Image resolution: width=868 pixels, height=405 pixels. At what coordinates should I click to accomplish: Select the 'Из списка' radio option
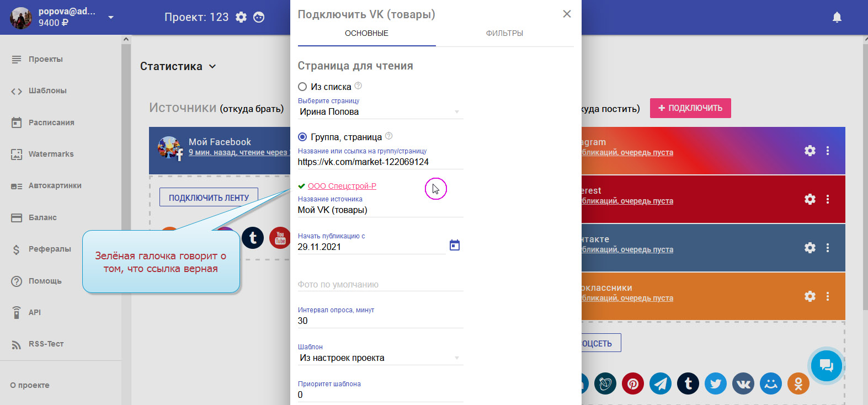(302, 87)
